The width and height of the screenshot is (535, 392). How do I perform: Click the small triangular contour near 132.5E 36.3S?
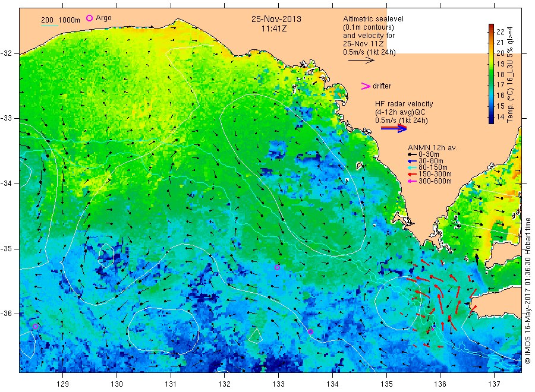pos(255,335)
